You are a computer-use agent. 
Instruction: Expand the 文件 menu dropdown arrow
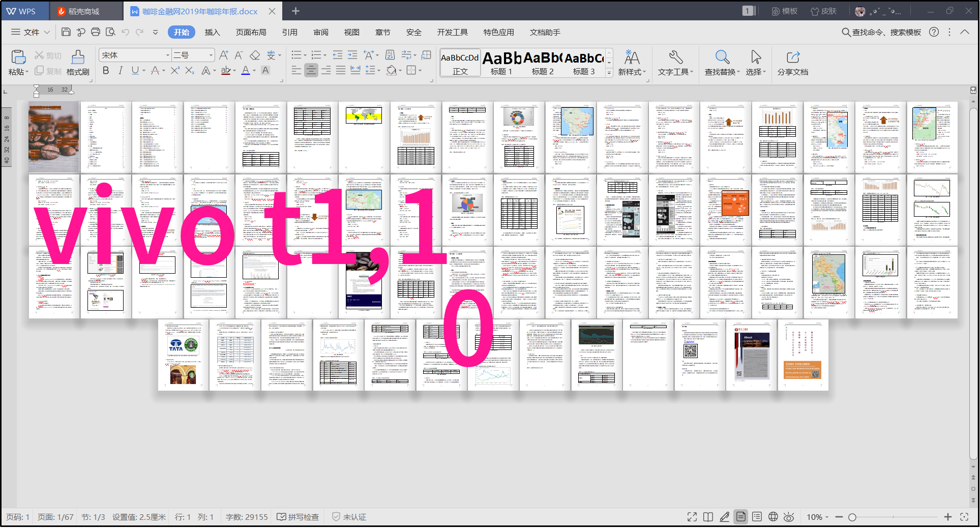click(47, 32)
